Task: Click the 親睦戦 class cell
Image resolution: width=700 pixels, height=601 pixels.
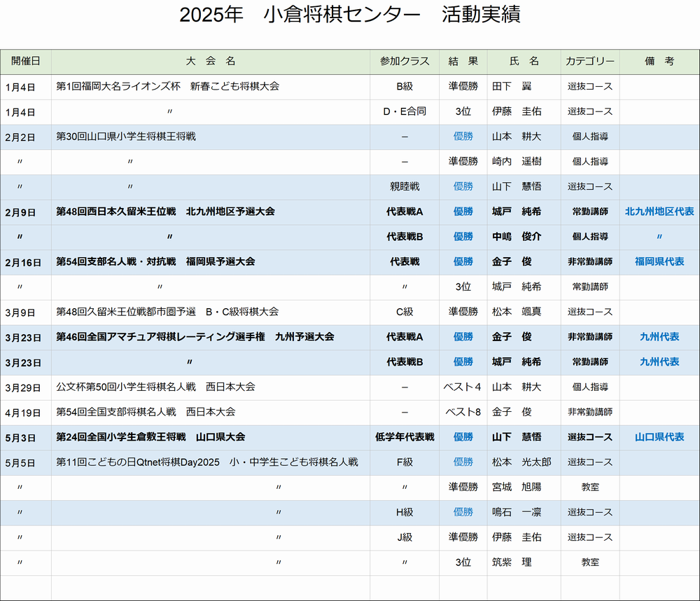Action: click(405, 187)
